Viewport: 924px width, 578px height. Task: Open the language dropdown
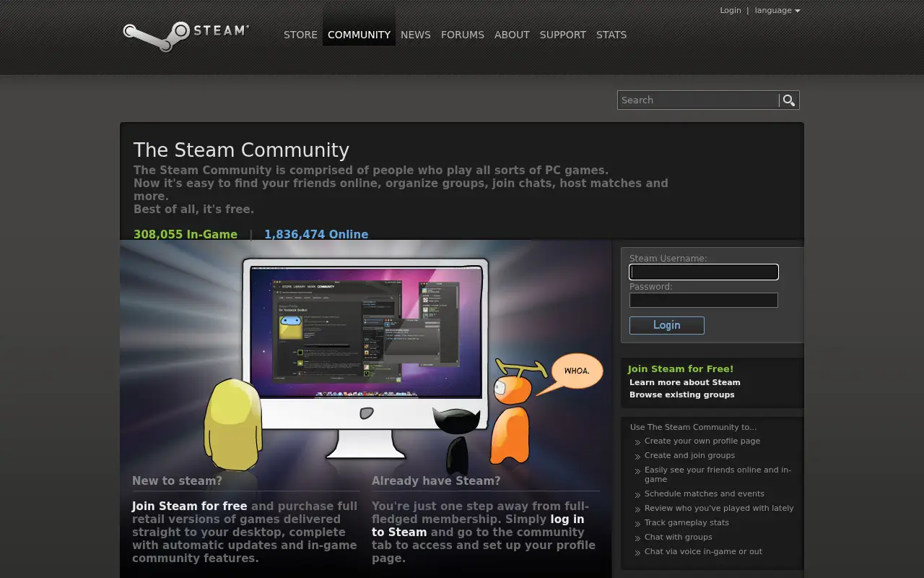click(x=777, y=10)
